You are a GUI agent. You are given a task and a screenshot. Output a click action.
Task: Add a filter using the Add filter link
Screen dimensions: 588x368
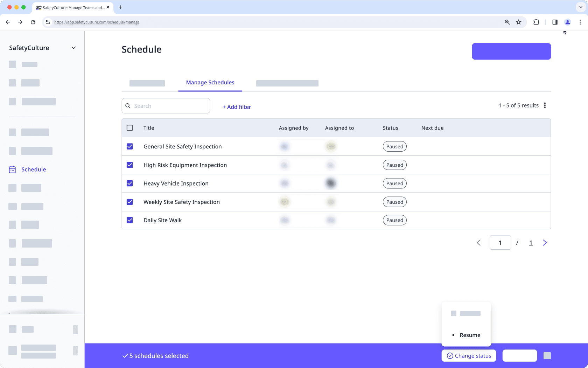click(237, 107)
